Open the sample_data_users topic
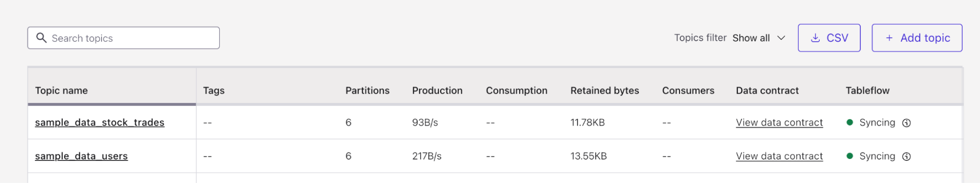Image resolution: width=980 pixels, height=183 pixels. tap(81, 156)
